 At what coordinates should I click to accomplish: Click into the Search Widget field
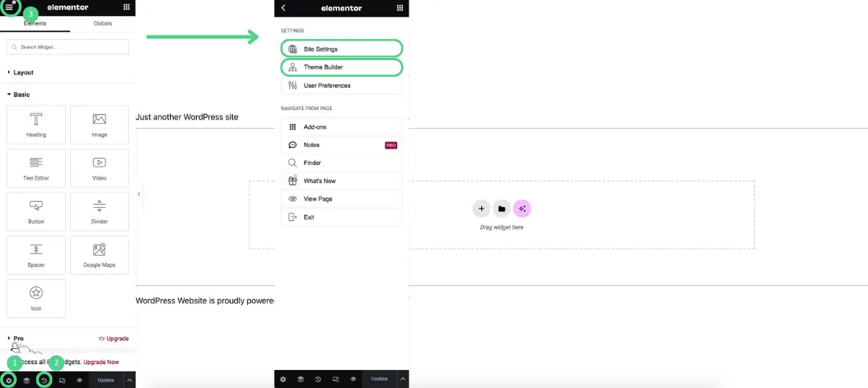[68, 47]
